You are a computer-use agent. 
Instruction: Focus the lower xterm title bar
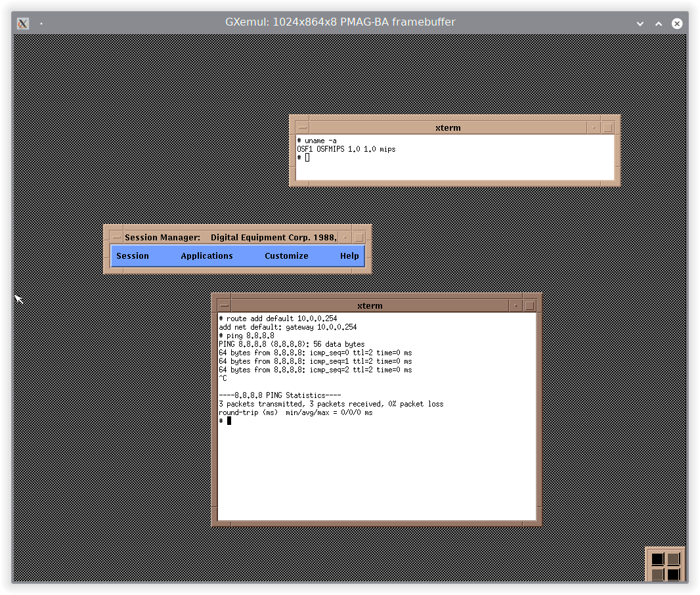(x=370, y=306)
